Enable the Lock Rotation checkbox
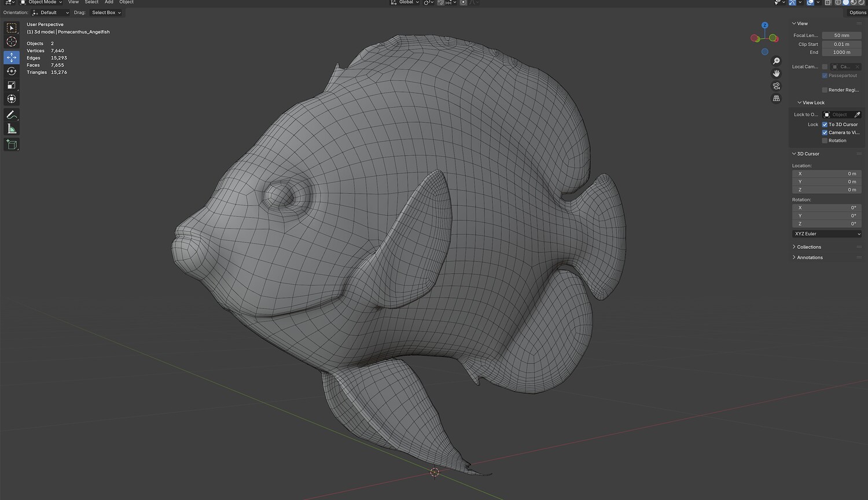Screen dimensions: 868x500 pos(825,141)
